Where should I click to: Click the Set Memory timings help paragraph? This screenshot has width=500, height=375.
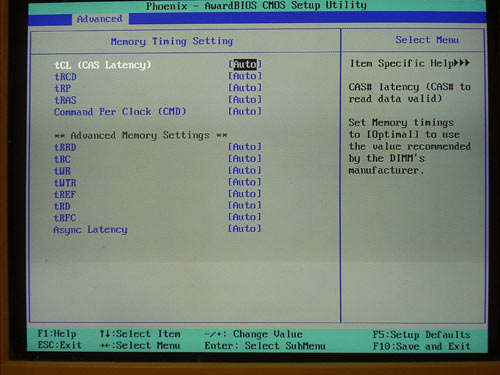pyautogui.click(x=410, y=146)
